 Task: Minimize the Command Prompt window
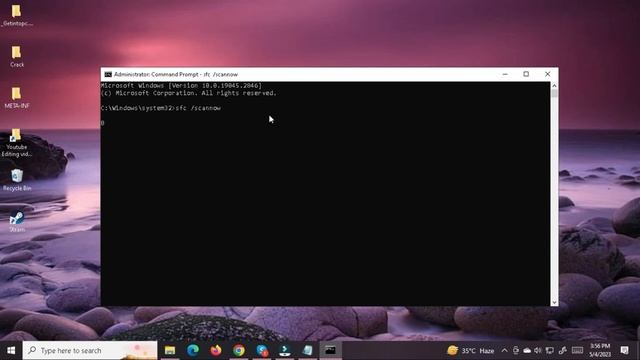coord(505,74)
